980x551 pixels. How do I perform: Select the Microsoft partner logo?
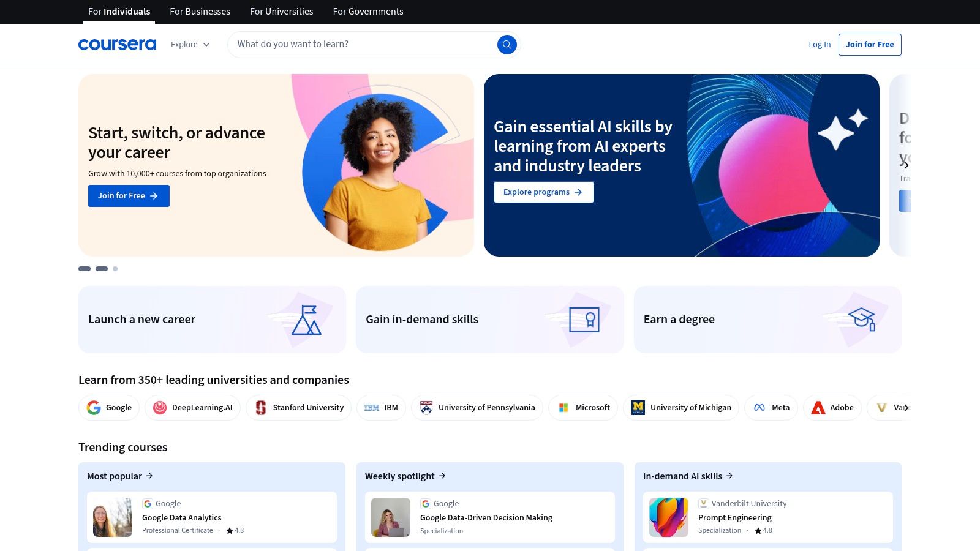(x=563, y=407)
